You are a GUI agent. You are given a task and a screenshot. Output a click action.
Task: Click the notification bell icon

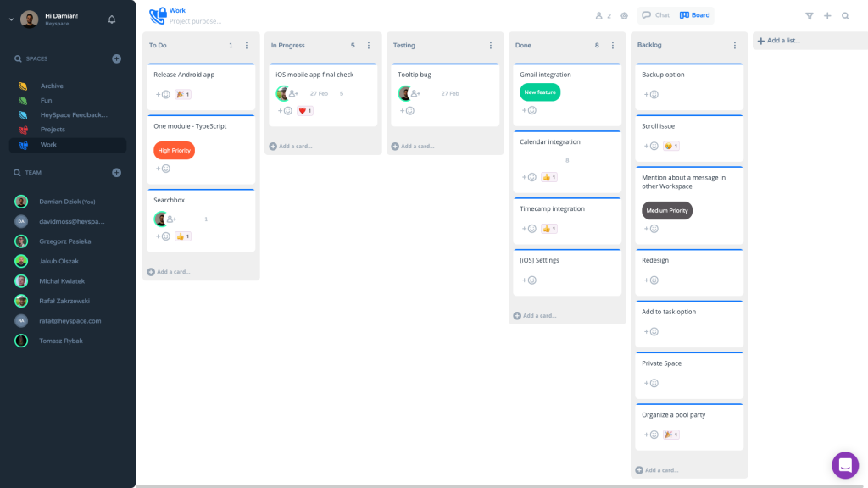click(111, 18)
